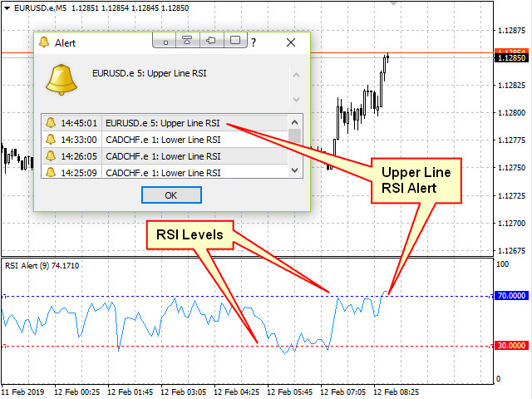Click the 11 Feb 2019 time axis label
Screen dimensions: 532x399
click(22, 392)
